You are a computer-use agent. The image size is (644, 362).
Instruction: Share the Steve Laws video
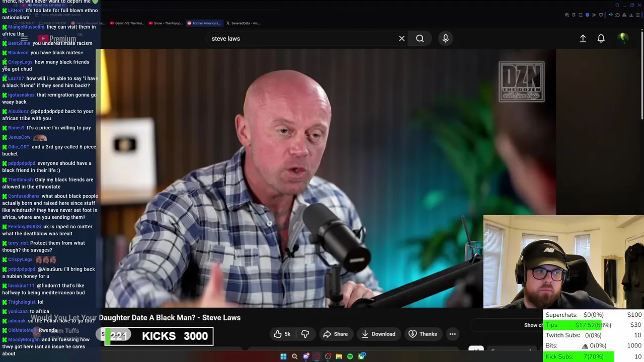[335, 334]
